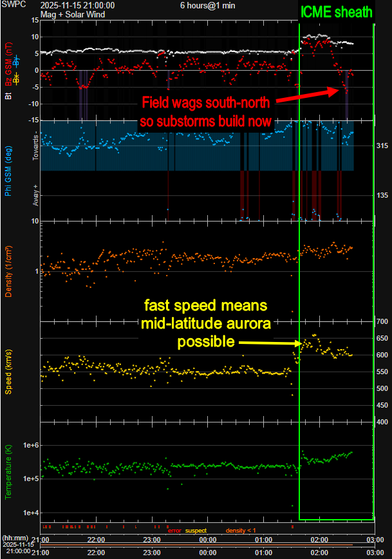Click the 'Towards -' sector label
392x559 pixels.
point(35,146)
